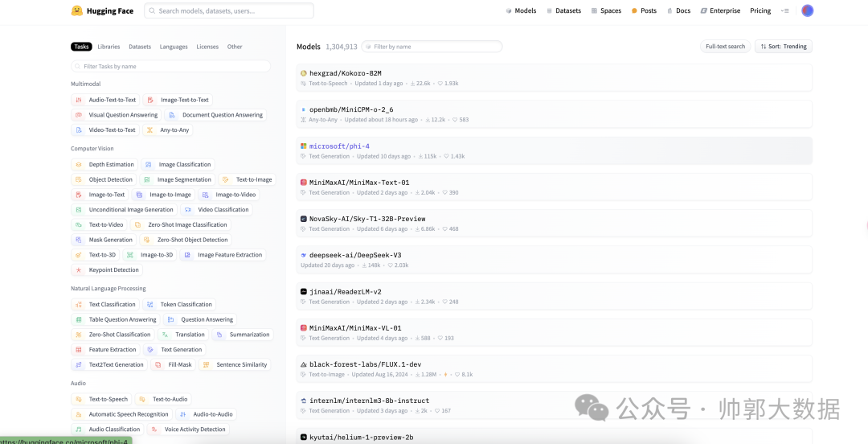Viewport: 868px width, 444px height.
Task: Open the user avatar menu
Action: 807,10
